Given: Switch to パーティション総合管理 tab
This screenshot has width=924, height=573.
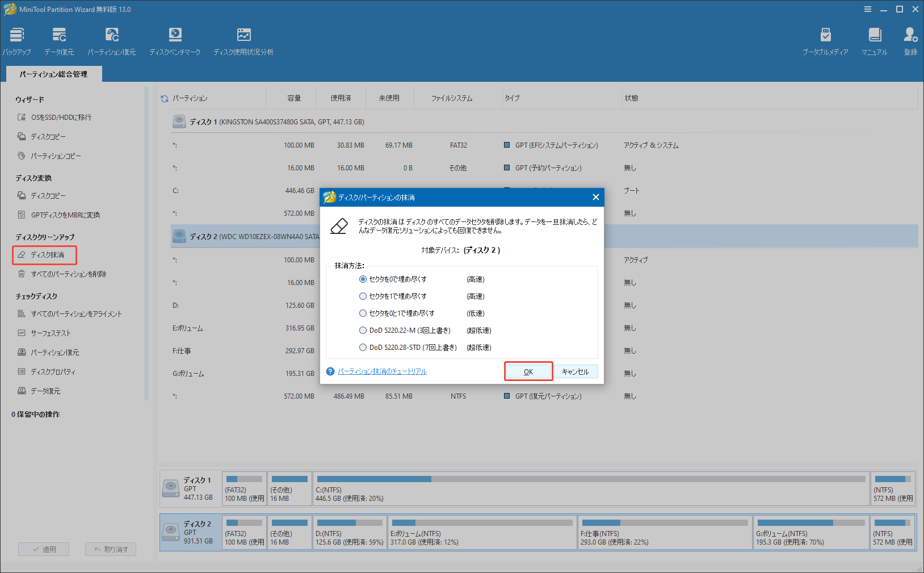Looking at the screenshot, I should pyautogui.click(x=54, y=74).
